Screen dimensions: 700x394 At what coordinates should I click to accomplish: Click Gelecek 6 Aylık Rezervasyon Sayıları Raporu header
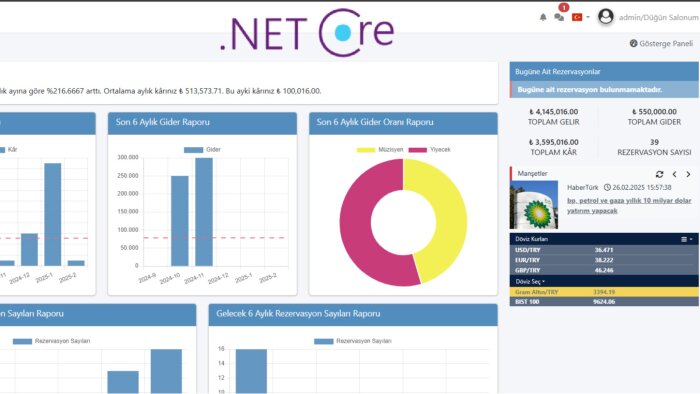click(353, 314)
